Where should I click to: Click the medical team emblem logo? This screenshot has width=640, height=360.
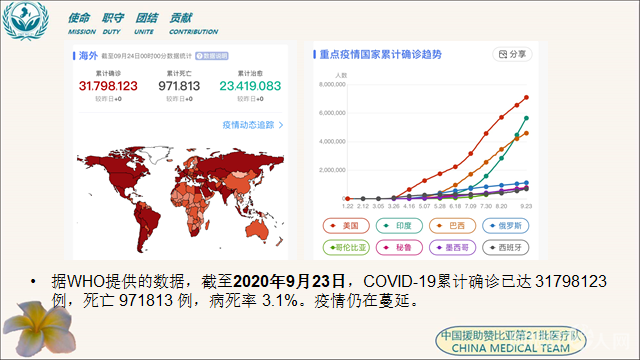point(25,20)
